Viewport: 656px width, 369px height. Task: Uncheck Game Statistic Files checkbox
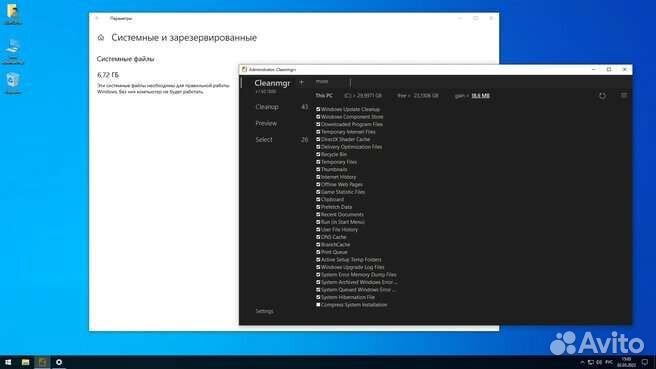(318, 192)
